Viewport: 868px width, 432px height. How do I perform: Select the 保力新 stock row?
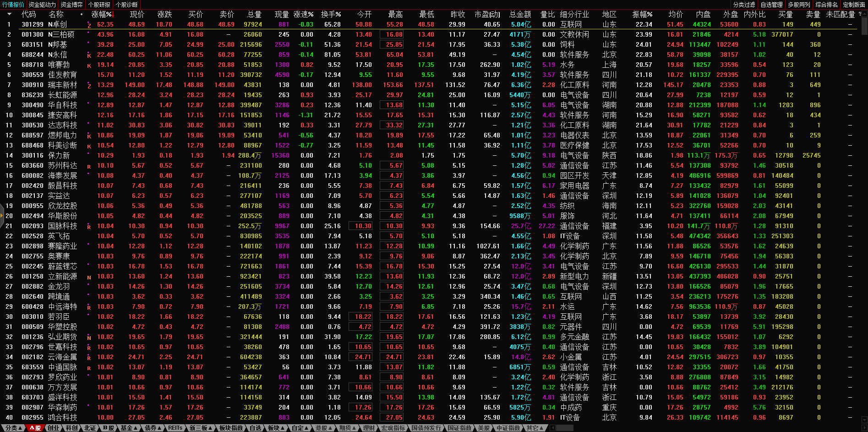pos(59,155)
